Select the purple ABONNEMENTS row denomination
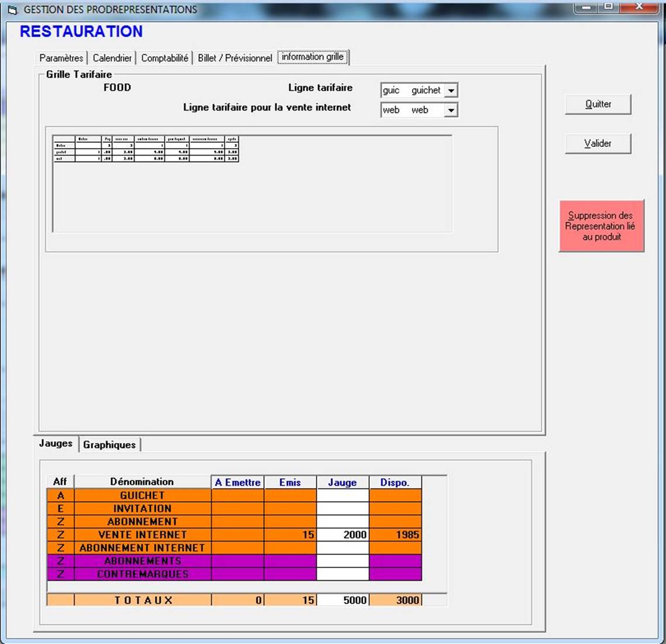This screenshot has height=644, width=666. pos(142,561)
